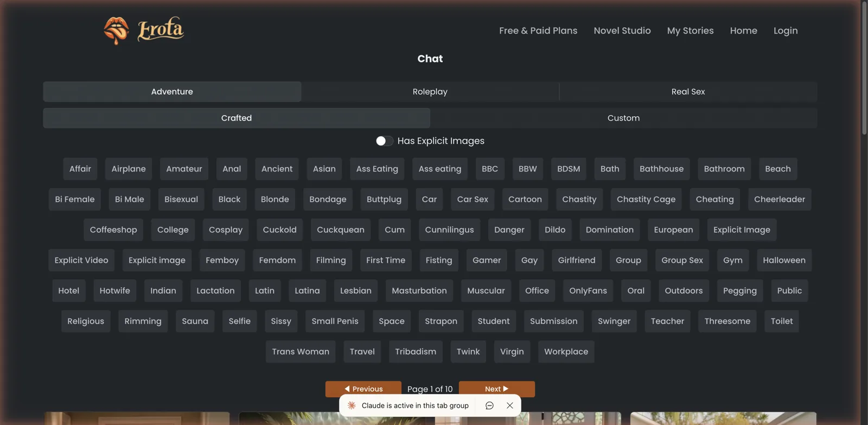
Task: Select the Latin tag
Action: [x=264, y=290]
